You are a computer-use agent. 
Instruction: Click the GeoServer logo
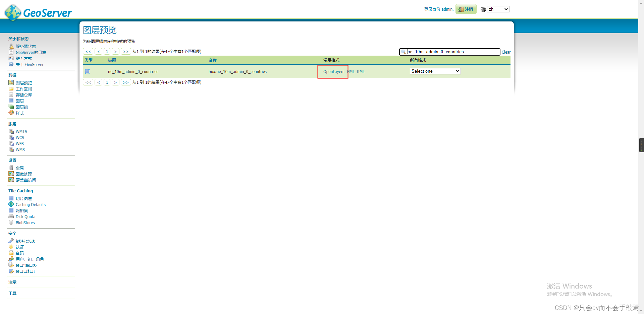click(x=38, y=12)
